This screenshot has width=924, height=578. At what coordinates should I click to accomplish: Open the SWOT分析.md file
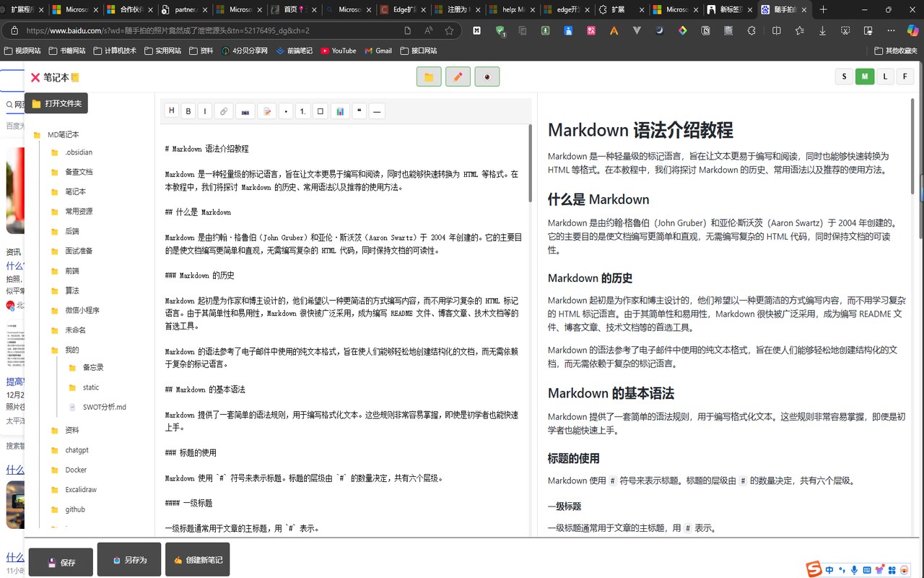[x=104, y=407]
